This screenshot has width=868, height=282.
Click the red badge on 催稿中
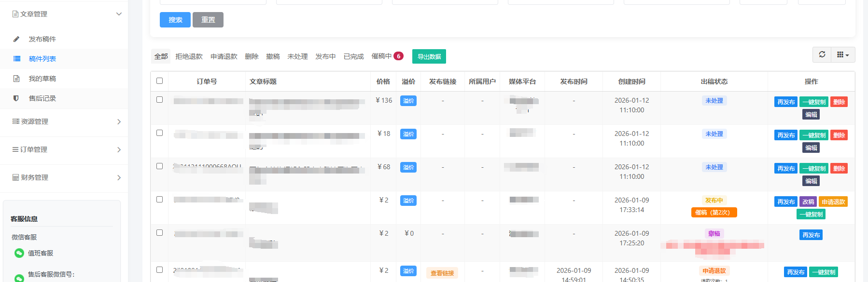point(398,56)
